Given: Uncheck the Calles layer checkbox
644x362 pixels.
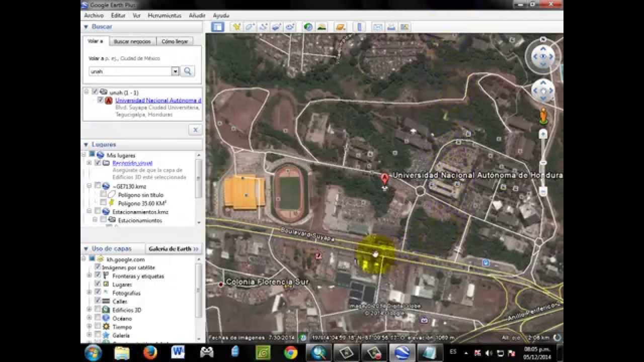Looking at the screenshot, I should [x=98, y=301].
